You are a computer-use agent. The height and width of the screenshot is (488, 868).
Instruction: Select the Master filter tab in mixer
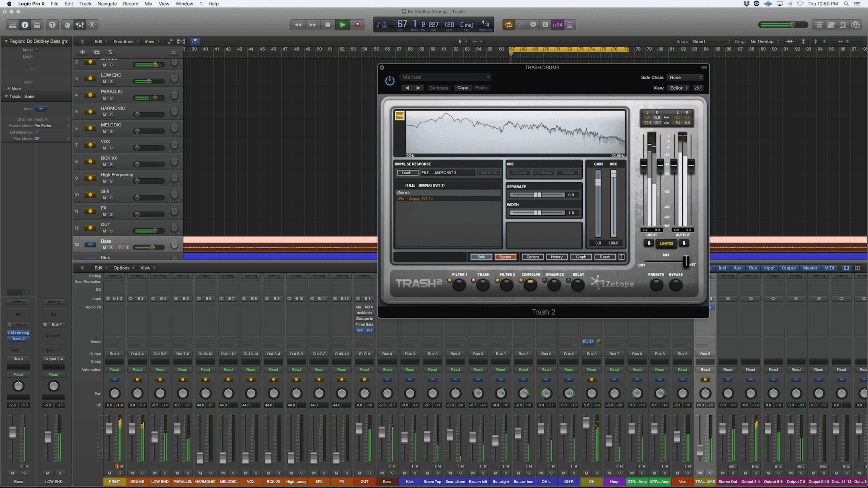click(810, 268)
